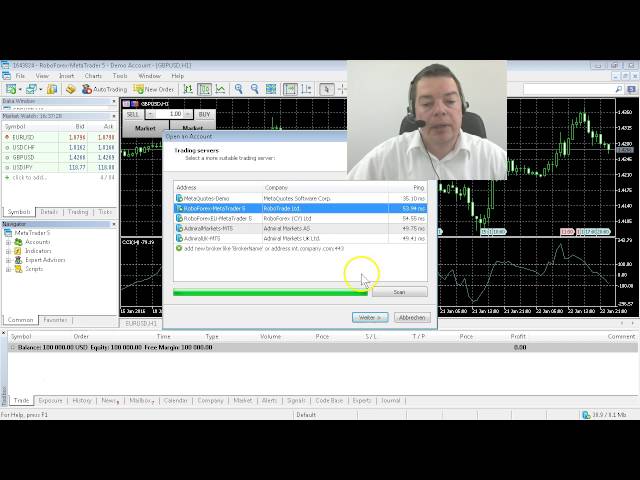The height and width of the screenshot is (480, 640).
Task: Open the Journal tab in Toolbox
Action: tap(391, 400)
